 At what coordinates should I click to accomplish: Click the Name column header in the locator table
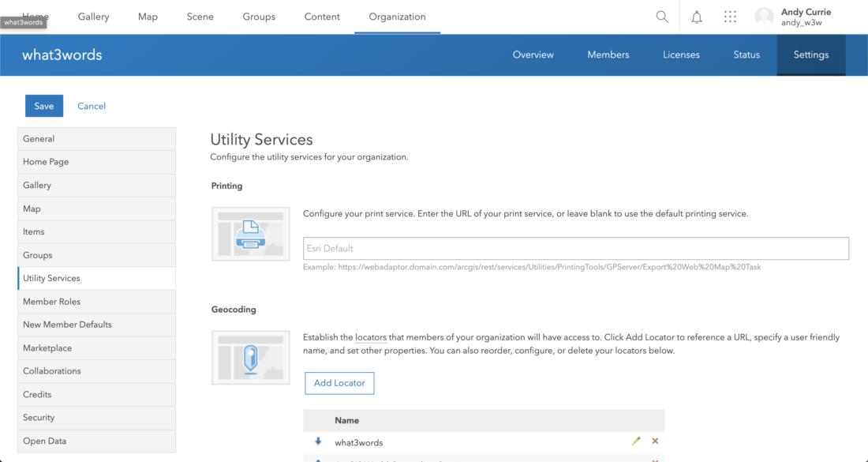point(347,420)
